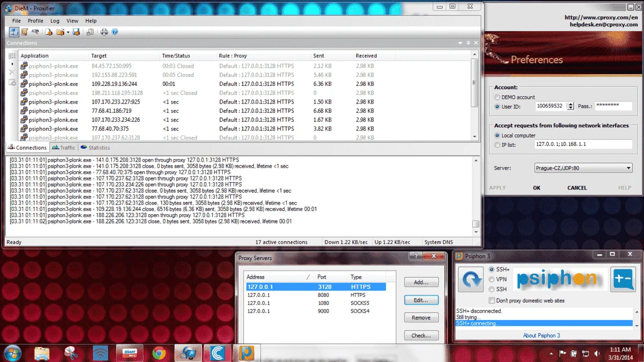This screenshot has width=644, height=362.
Task: Click Windows Start orb on taskbar
Action: (12, 353)
